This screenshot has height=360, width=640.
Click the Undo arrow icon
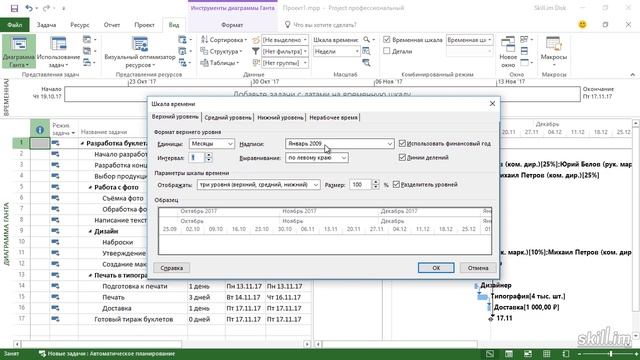tap(29, 8)
